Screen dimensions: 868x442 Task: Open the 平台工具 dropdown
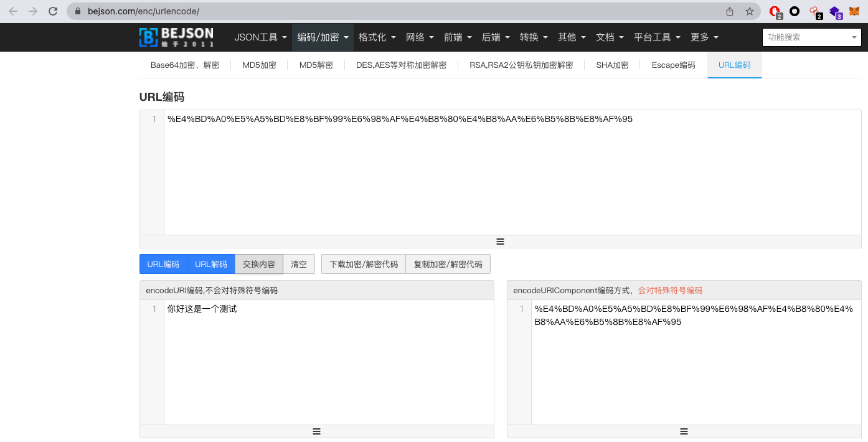(657, 37)
